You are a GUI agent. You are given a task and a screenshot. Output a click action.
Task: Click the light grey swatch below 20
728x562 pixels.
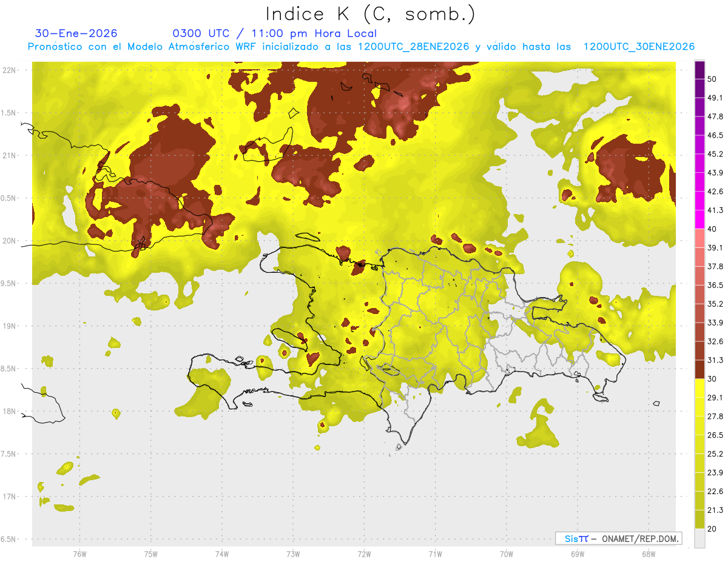[699, 538]
